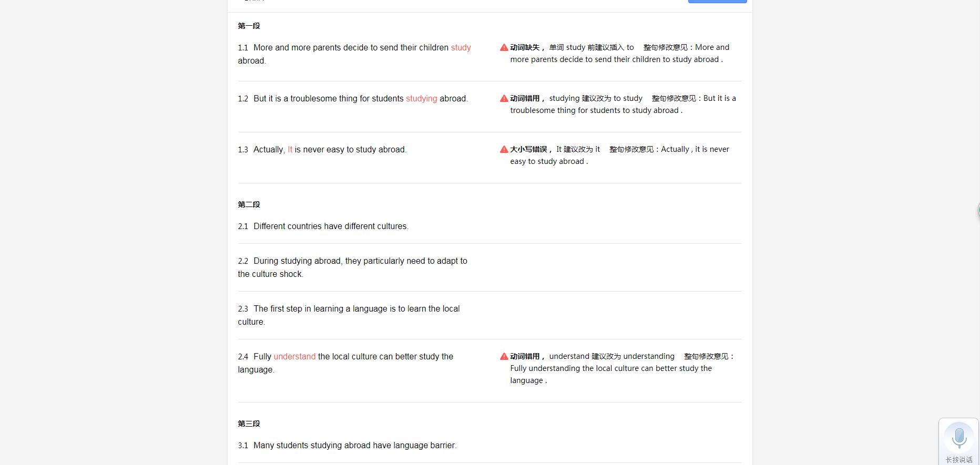The width and height of the screenshot is (980, 465).
Task: Click the red highlighted word 'study' in sentence 1.1
Action: tap(461, 47)
